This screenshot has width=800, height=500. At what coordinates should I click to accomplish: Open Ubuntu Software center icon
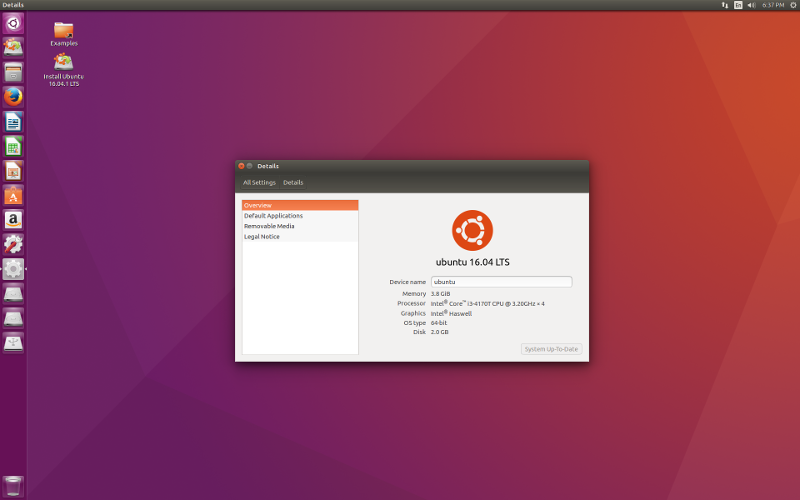[x=13, y=195]
